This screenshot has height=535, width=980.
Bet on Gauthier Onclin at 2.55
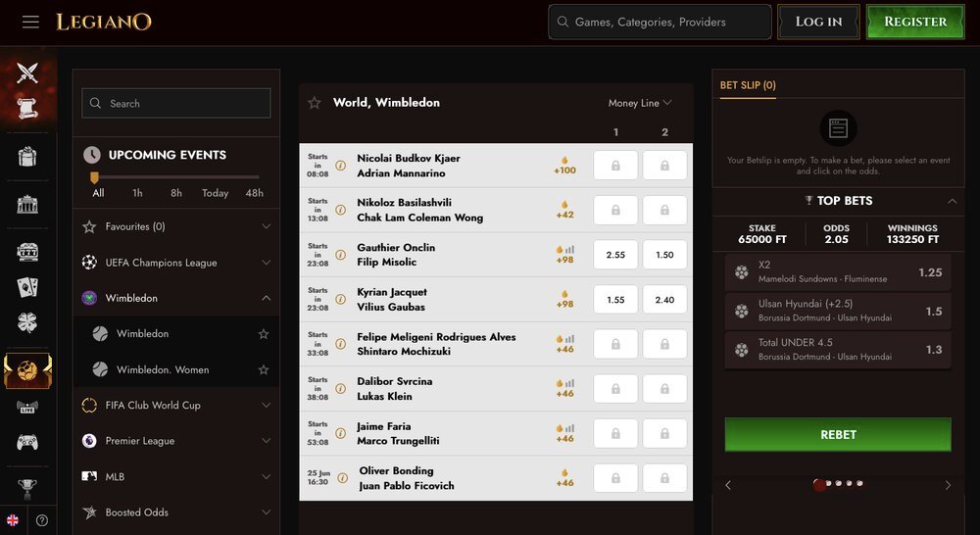[615, 255]
